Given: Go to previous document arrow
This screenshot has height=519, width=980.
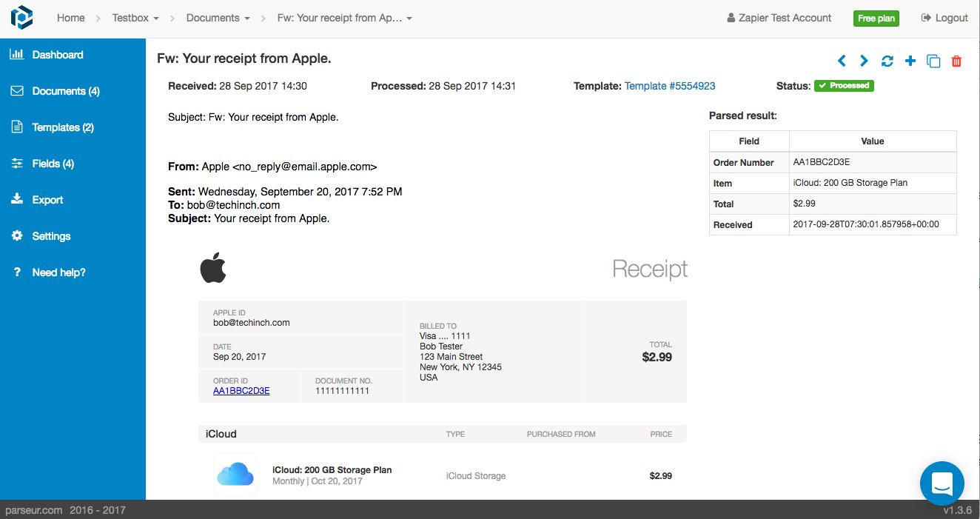Looking at the screenshot, I should [842, 61].
